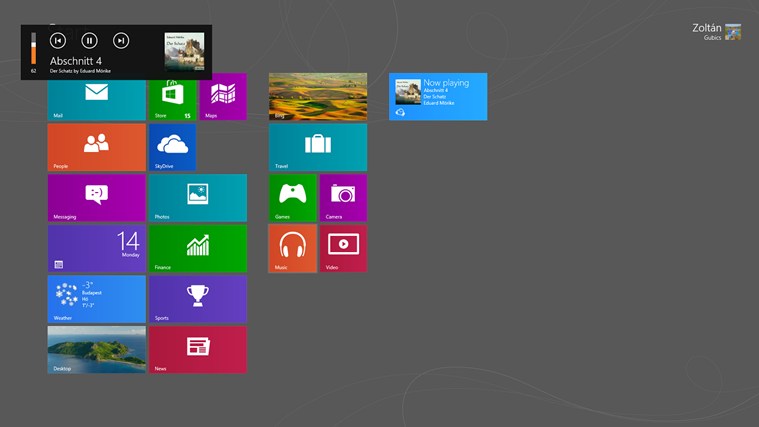This screenshot has width=759, height=427.
Task: Open the Finance tile
Action: [197, 248]
